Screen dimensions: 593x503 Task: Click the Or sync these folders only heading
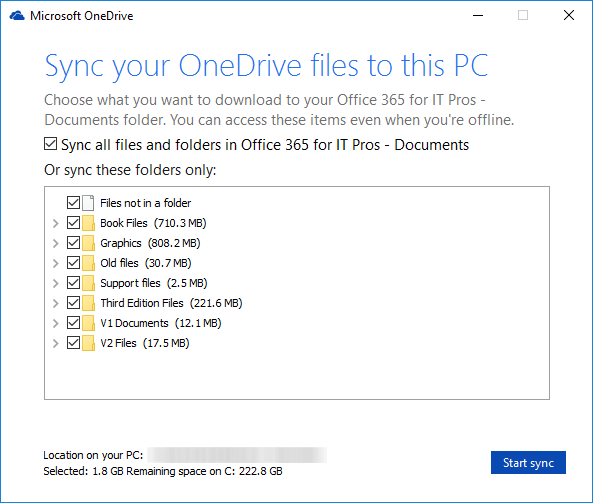[x=130, y=170]
